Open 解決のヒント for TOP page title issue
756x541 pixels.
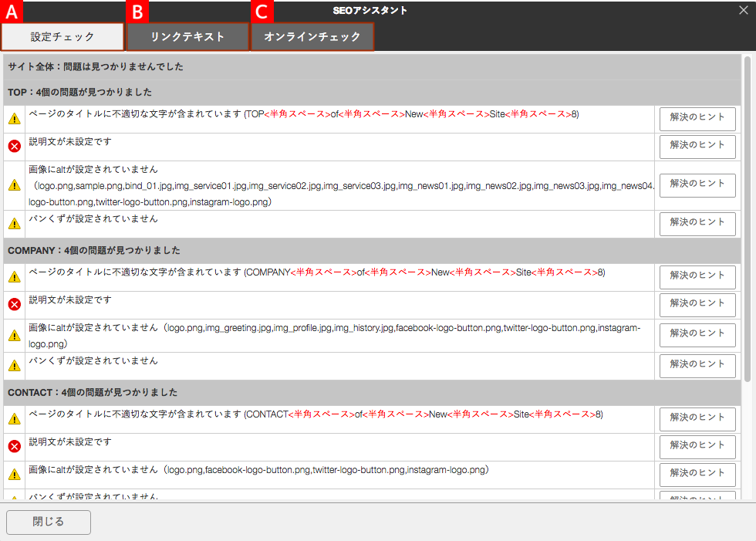697,119
